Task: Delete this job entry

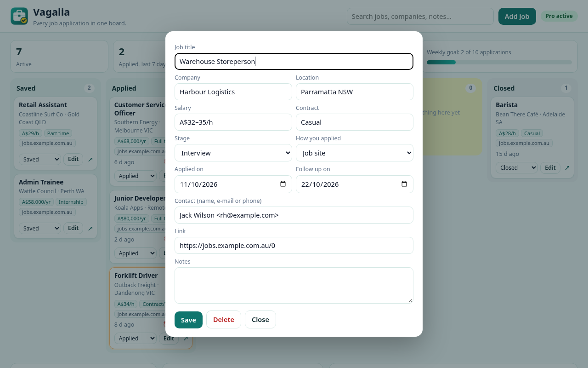Action: 224,320
